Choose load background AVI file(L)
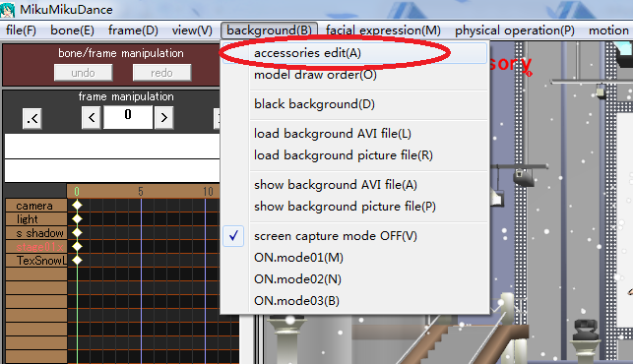Image resolution: width=633 pixels, height=364 pixels. [354, 134]
